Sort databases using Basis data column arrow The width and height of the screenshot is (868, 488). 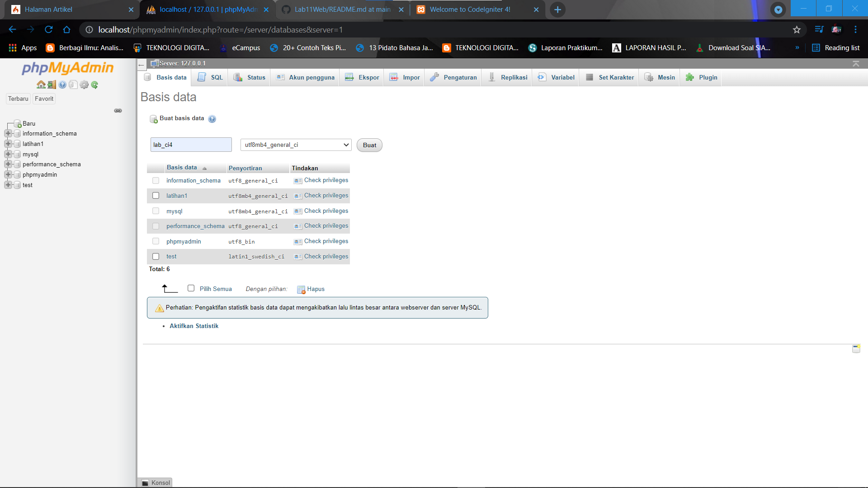[205, 168]
